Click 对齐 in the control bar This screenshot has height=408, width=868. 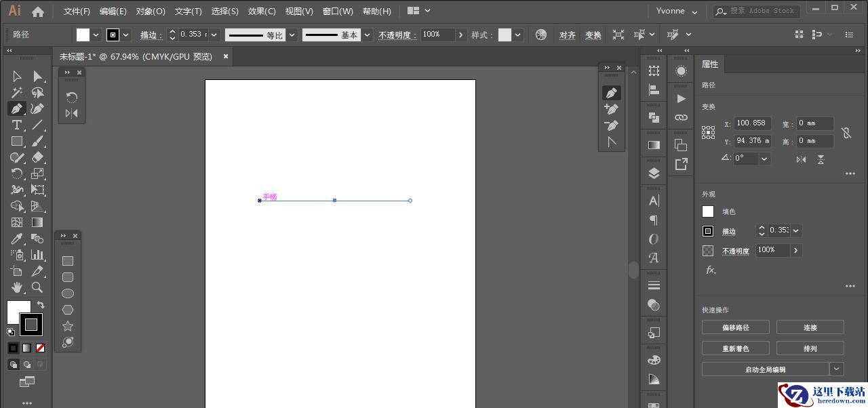click(568, 35)
